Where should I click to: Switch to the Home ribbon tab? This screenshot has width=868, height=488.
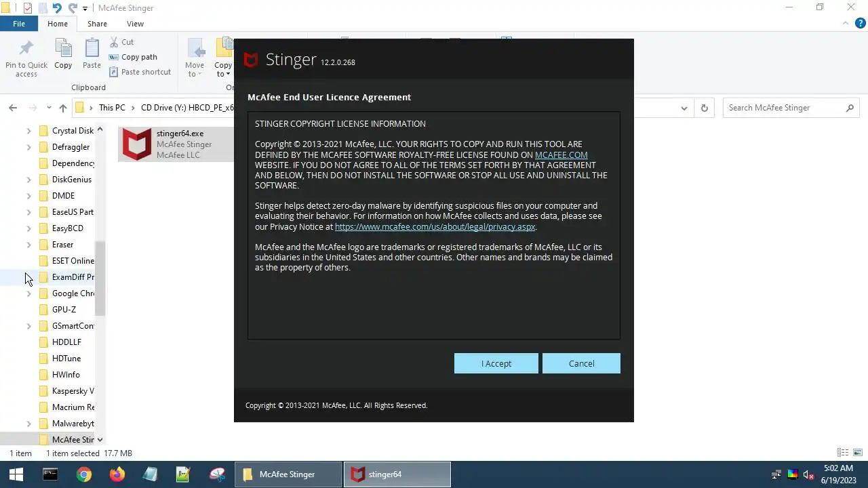[x=58, y=24]
